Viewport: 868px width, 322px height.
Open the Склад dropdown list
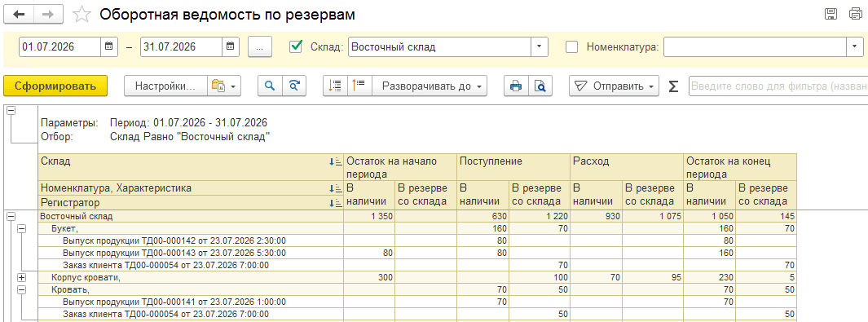(540, 47)
